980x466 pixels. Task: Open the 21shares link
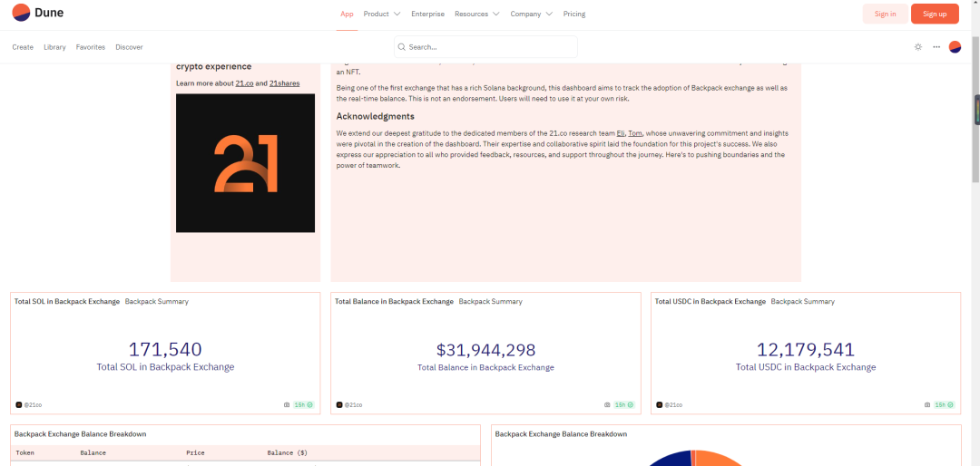[x=284, y=83]
